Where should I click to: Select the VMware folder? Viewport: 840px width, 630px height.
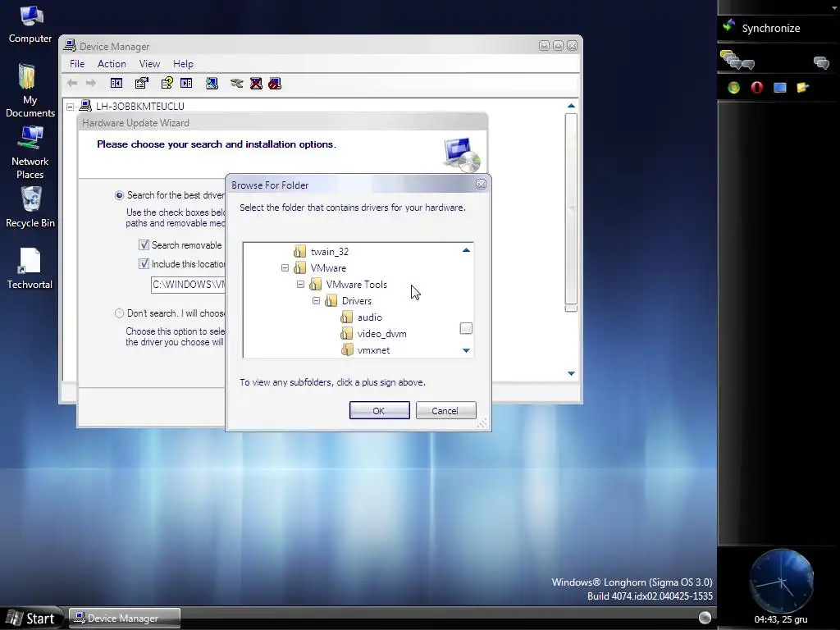(x=328, y=268)
